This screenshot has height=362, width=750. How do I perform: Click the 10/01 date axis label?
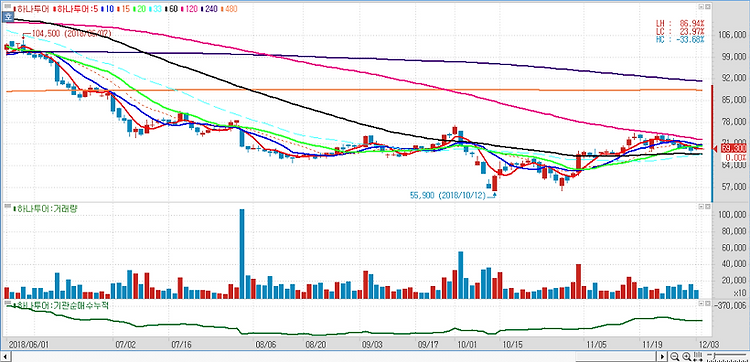pyautogui.click(x=467, y=343)
